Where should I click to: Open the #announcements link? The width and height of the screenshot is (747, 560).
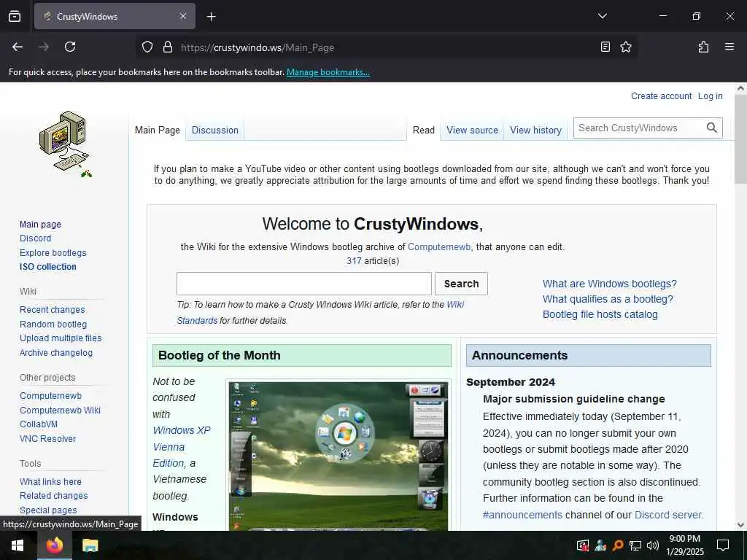522,515
